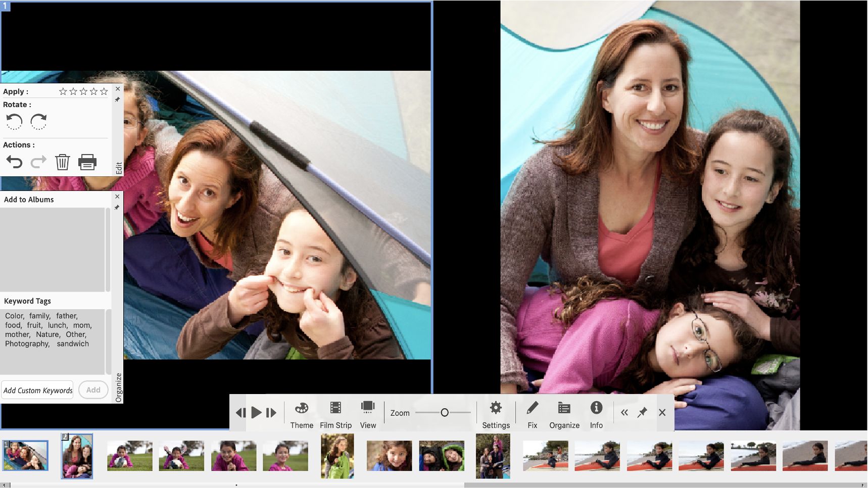Apply a two-star rating
868x488 pixels.
[73, 91]
